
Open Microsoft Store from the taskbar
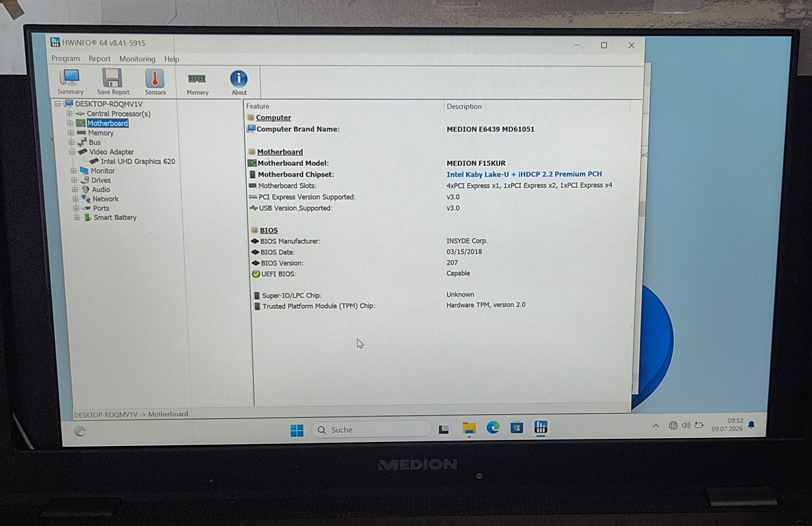click(517, 428)
